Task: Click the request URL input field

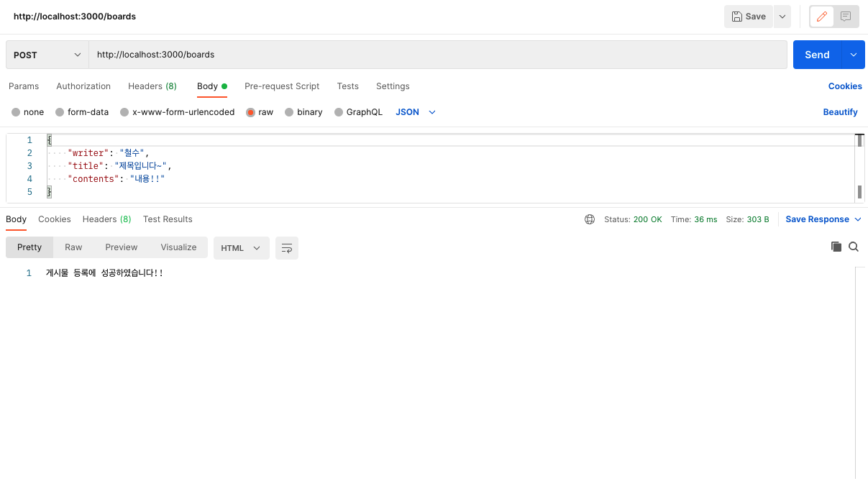Action: [x=438, y=55]
